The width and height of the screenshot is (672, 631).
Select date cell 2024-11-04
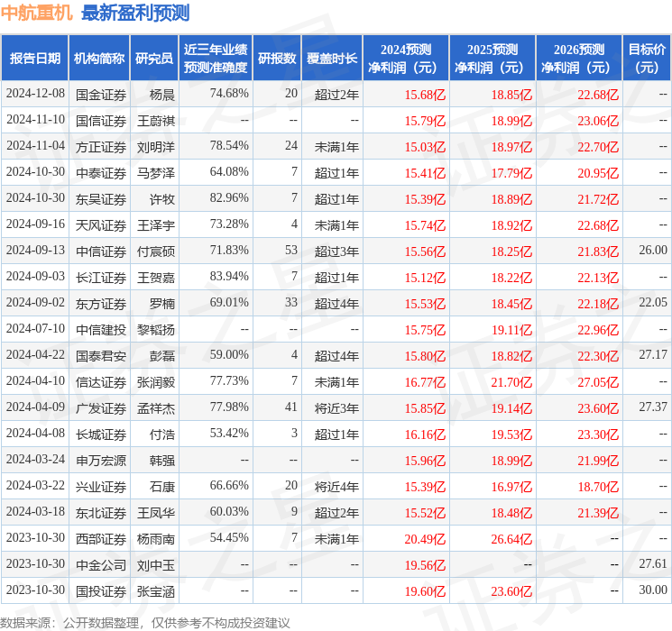35,146
